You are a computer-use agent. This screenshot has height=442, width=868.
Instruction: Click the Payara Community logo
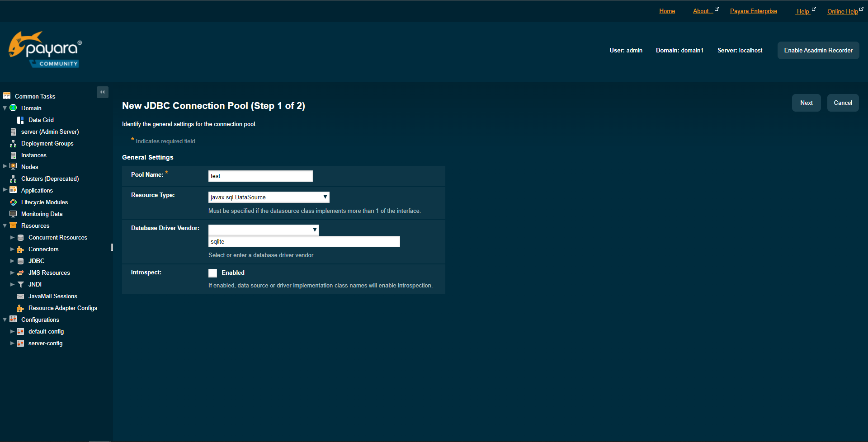coord(44,49)
